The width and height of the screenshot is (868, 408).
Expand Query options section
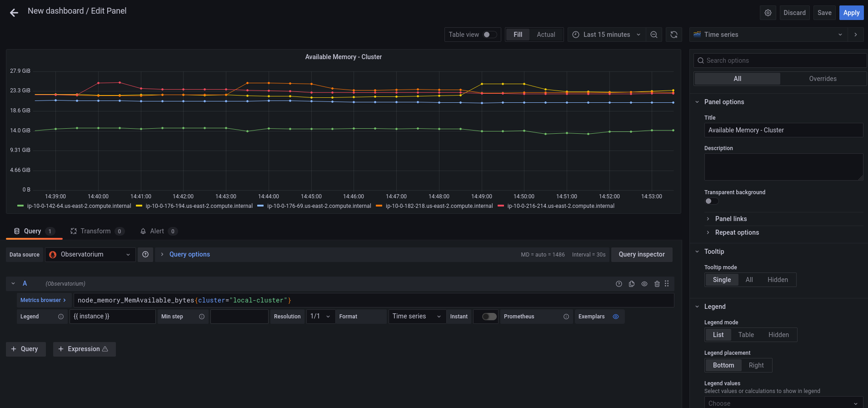pos(190,255)
